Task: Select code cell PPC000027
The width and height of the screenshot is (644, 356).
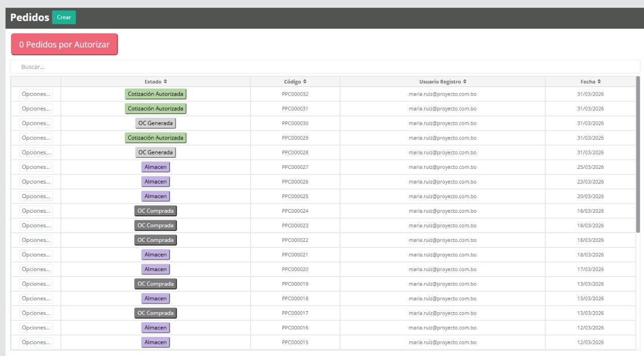Action: tap(295, 167)
